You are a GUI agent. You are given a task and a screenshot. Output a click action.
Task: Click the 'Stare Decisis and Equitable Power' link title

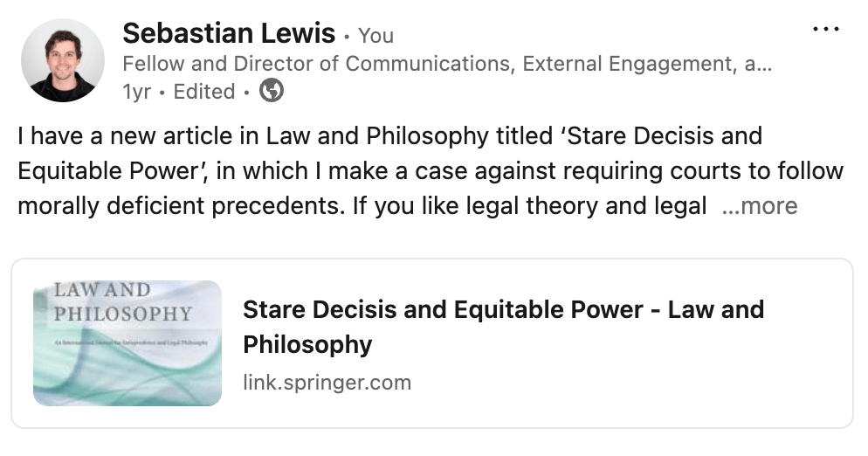pyautogui.click(x=502, y=310)
